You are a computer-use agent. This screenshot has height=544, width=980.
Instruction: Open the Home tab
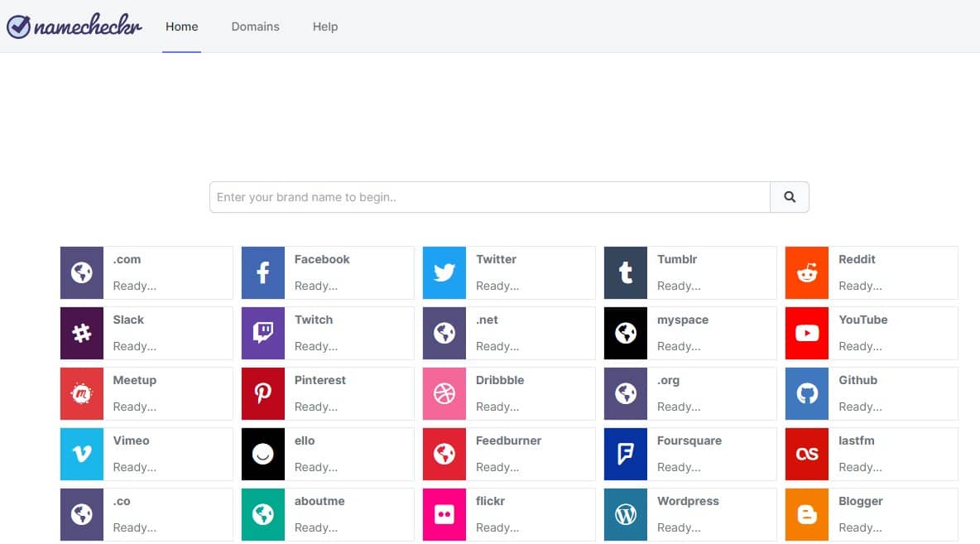182,26
